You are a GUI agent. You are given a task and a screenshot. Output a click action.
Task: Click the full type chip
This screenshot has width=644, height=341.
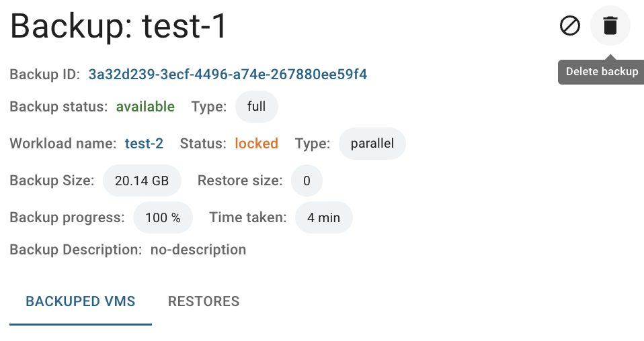(x=256, y=106)
